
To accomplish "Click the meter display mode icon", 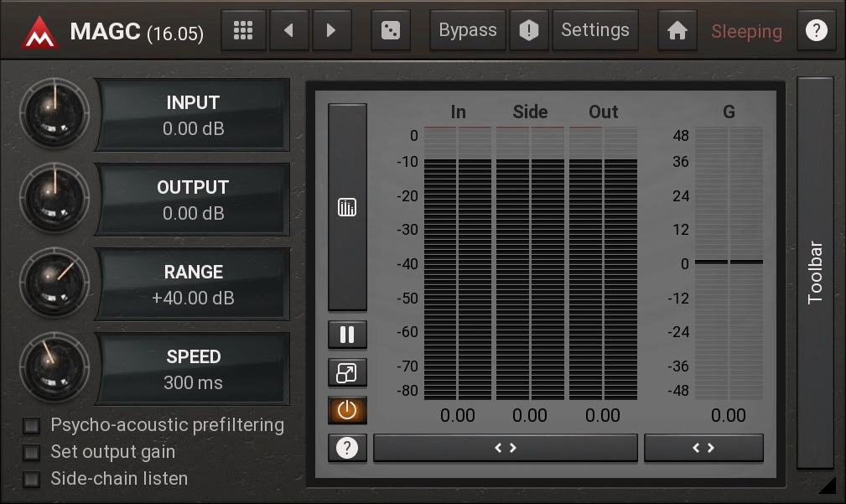I will click(347, 207).
